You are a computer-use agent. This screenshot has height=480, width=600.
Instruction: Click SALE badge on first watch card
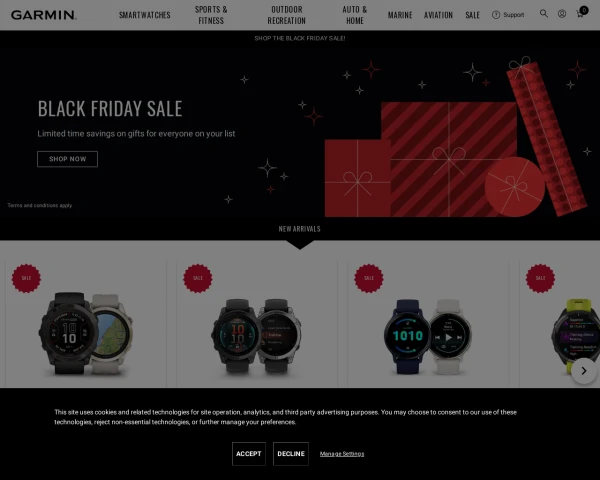(x=26, y=278)
